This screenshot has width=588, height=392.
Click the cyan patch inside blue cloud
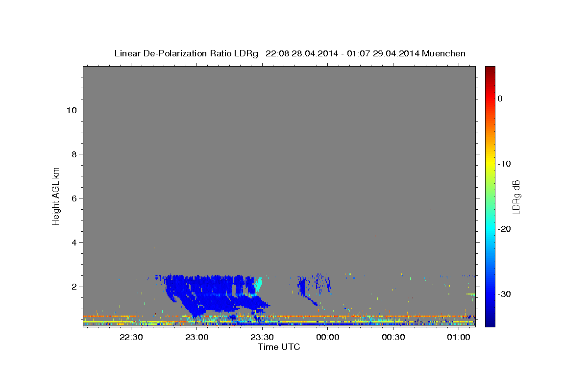tap(258, 283)
